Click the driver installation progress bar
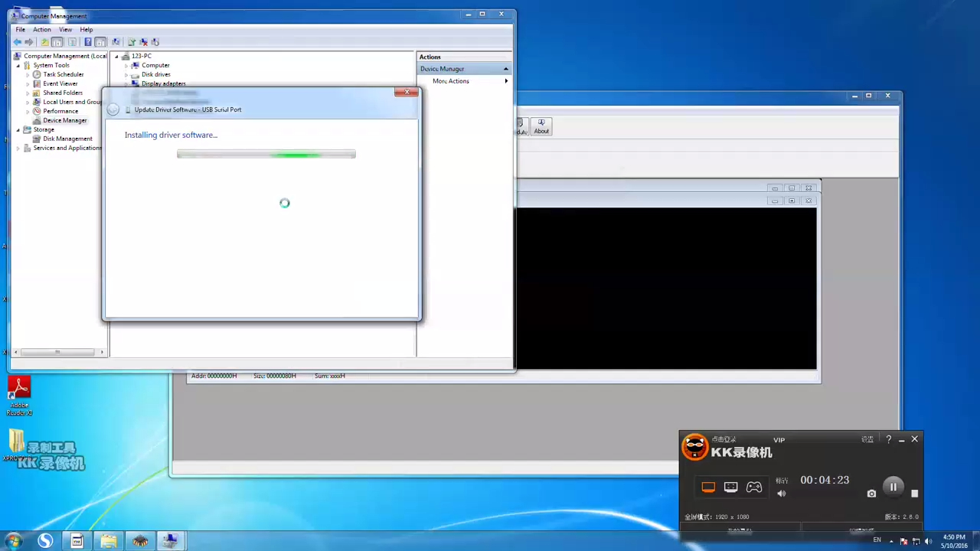980x551 pixels. [266, 155]
